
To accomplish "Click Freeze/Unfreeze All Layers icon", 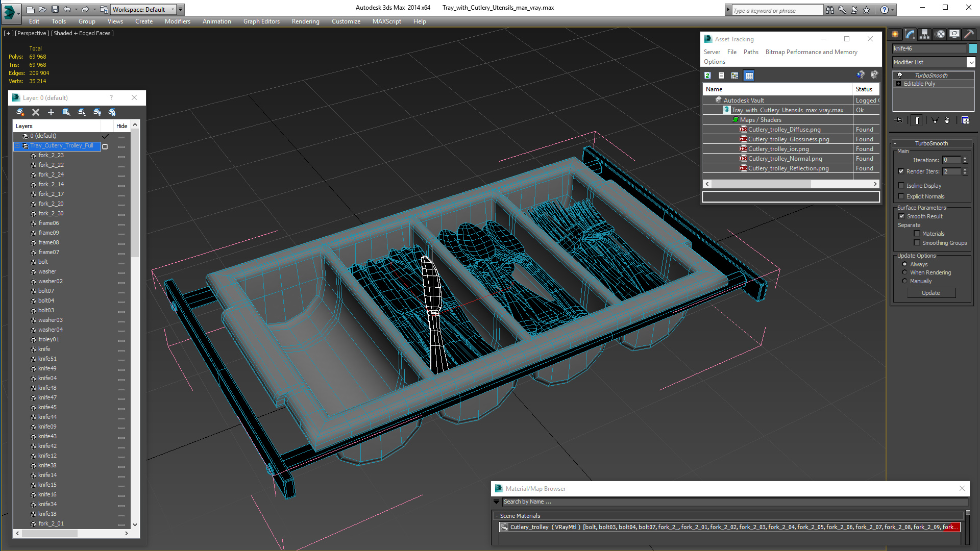I will [112, 112].
